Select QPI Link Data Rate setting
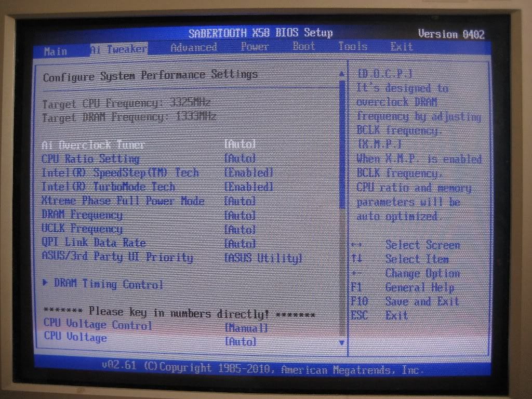The height and width of the screenshot is (399, 532). tap(94, 243)
